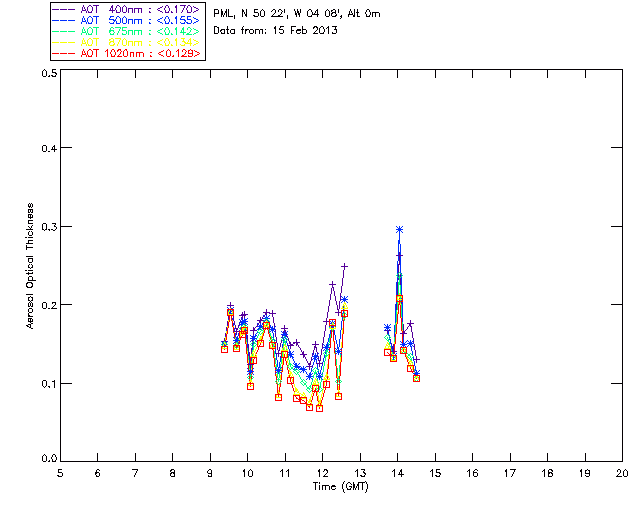Click the AOT 400nm purple legend entry

click(127, 9)
